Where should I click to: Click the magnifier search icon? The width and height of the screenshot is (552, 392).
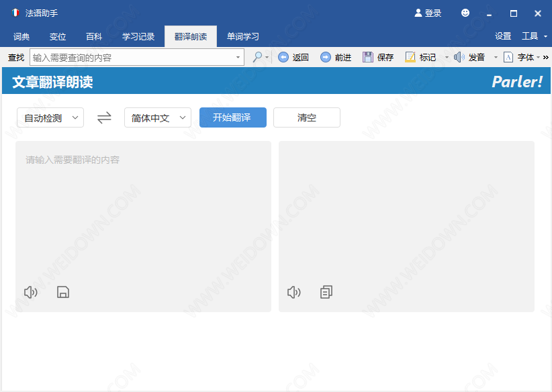click(257, 58)
